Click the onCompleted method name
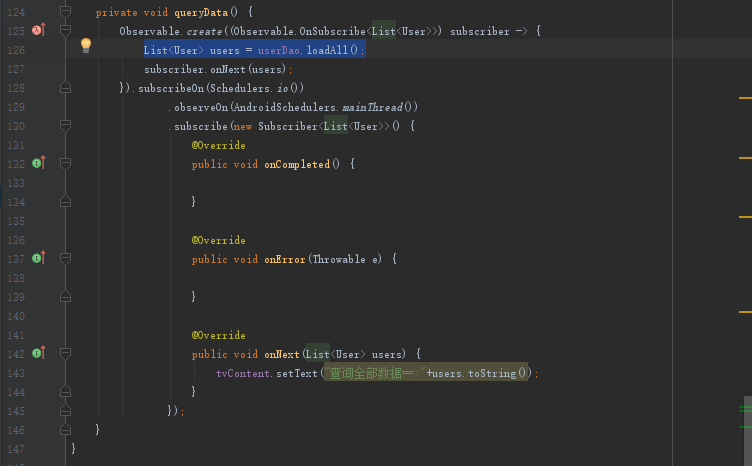 coord(297,164)
